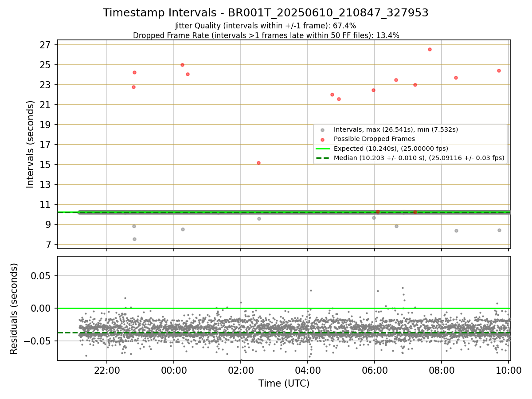Viewport: 532px width, 399px height.
Task: Click x-axis tick label 10:00
Action: tap(509, 370)
